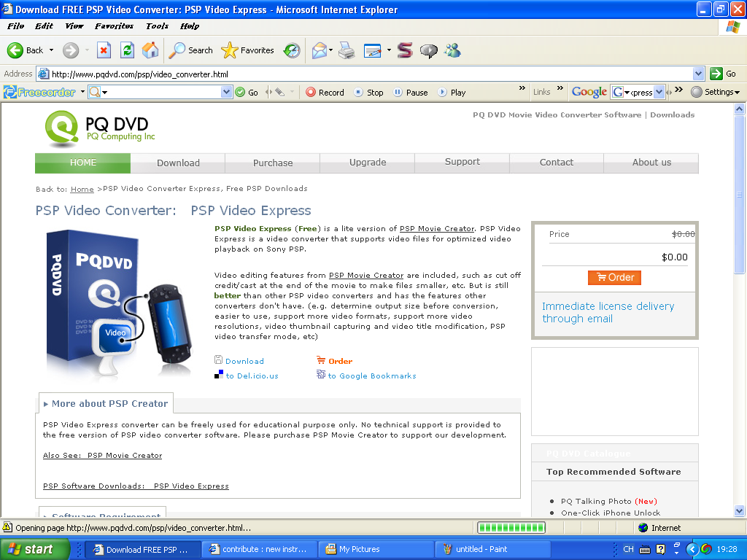Image resolution: width=747 pixels, height=560 pixels.
Task: Click the green progress bar in the status bar
Action: click(x=511, y=527)
